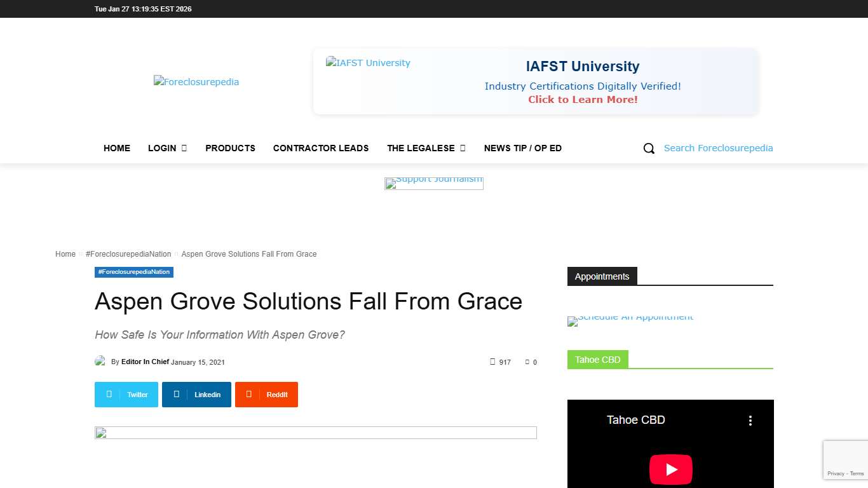Image resolution: width=868 pixels, height=488 pixels.
Task: Click the Foreclosurepedia site logo
Action: [196, 82]
